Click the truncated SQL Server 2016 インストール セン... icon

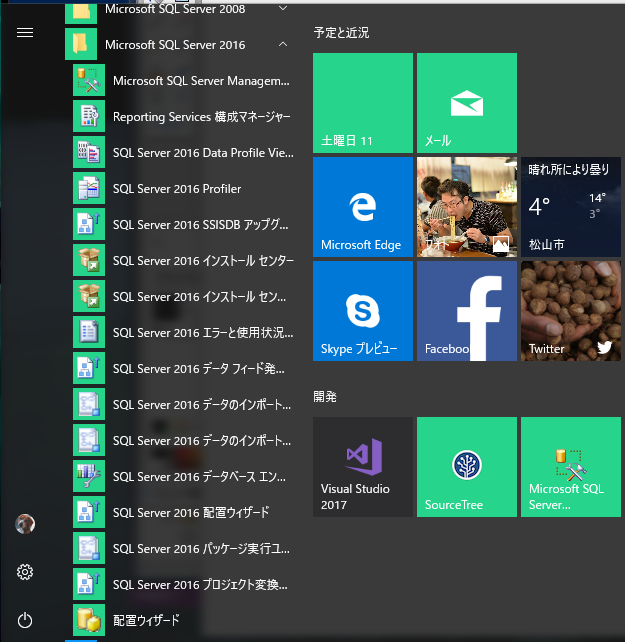[x=89, y=296]
